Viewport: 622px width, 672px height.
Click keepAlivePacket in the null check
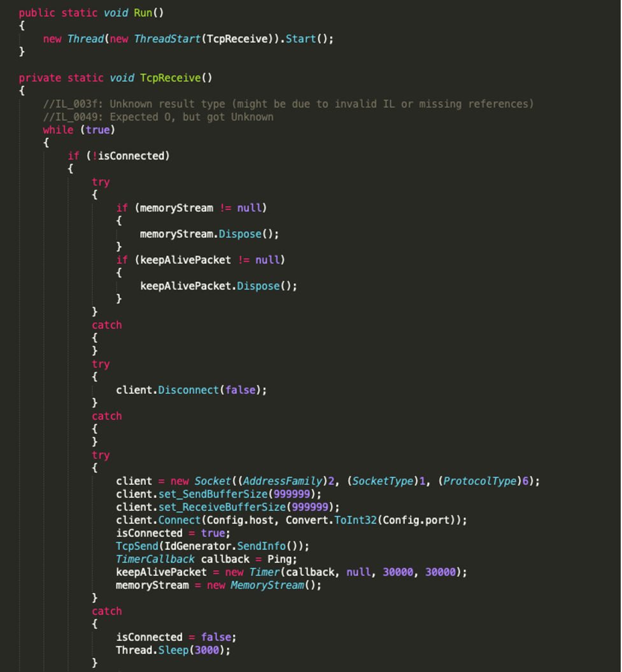click(185, 260)
